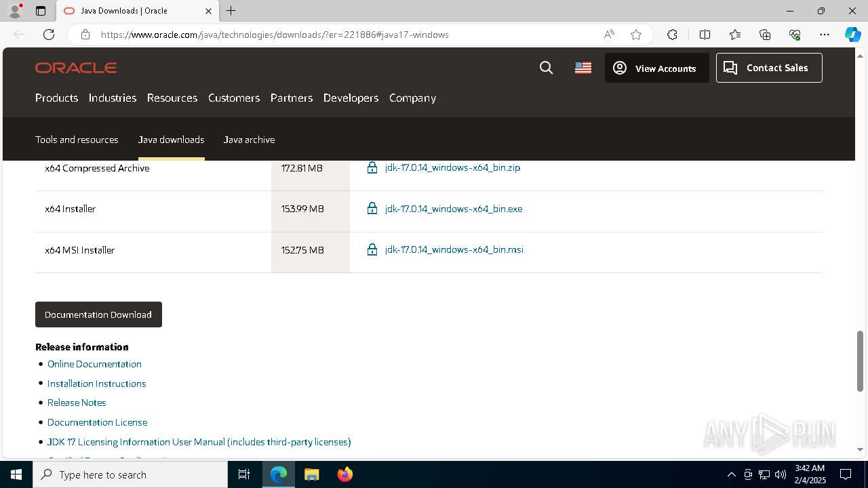Click the Documentation Download button
This screenshot has width=868, height=488.
98,314
